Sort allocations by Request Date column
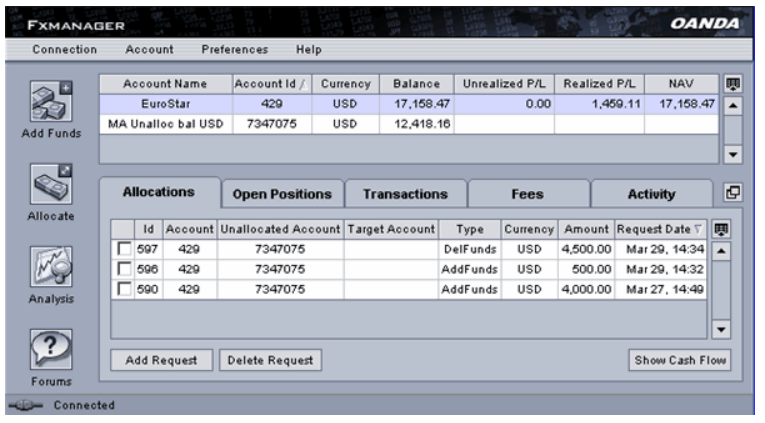The image size is (765, 423). [660, 229]
